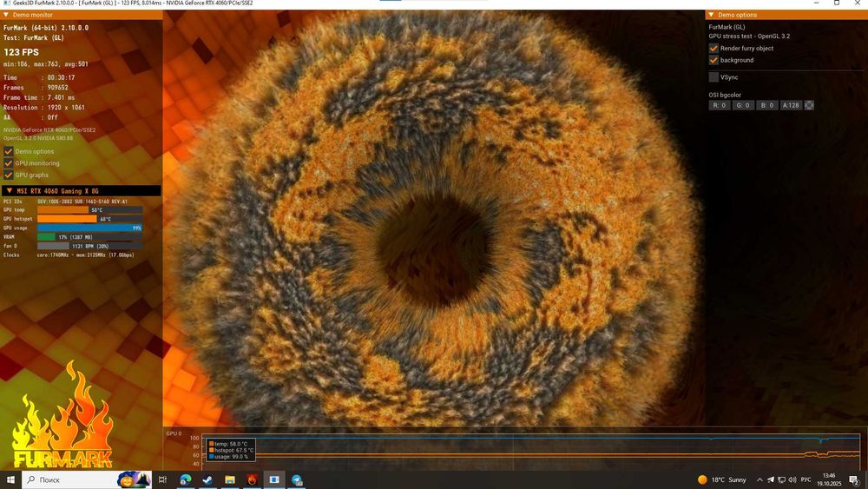Click the Telegram tray icon

[771, 479]
